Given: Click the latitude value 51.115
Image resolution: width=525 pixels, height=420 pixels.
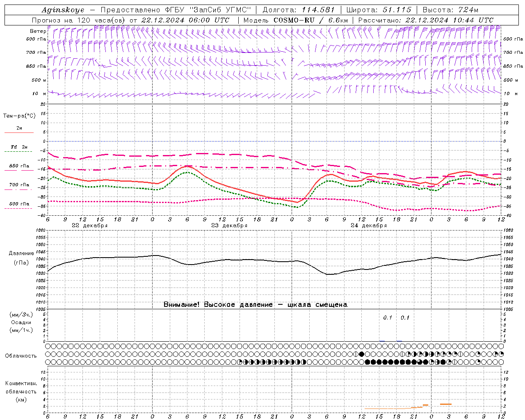Looking at the screenshot, I should [x=397, y=10].
